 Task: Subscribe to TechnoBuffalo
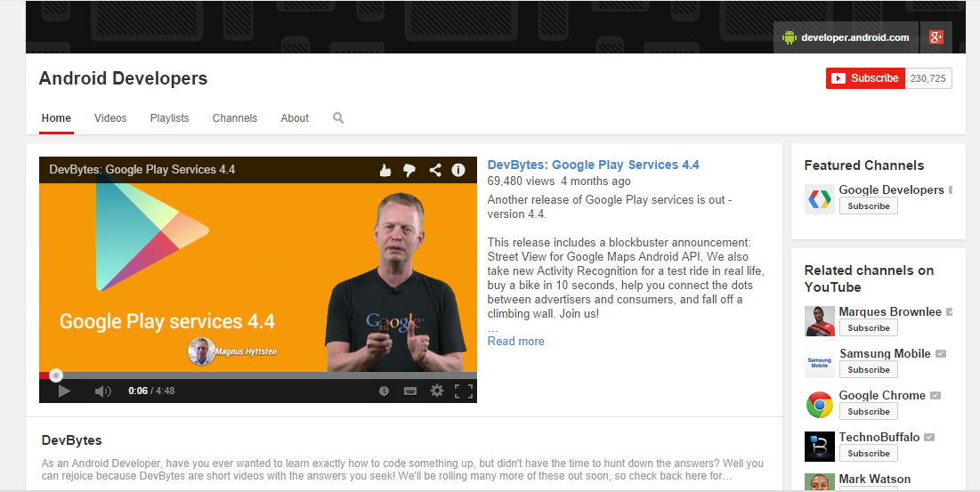point(868,453)
